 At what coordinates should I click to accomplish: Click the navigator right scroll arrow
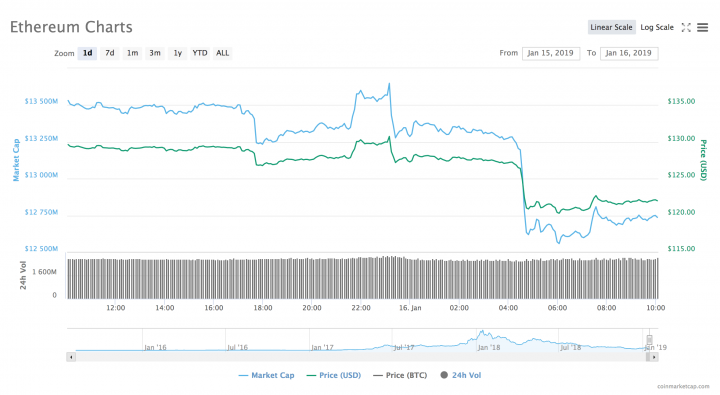(654, 357)
